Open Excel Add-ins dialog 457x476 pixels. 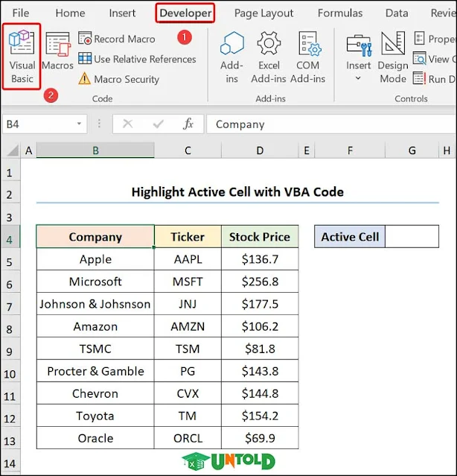click(x=269, y=57)
